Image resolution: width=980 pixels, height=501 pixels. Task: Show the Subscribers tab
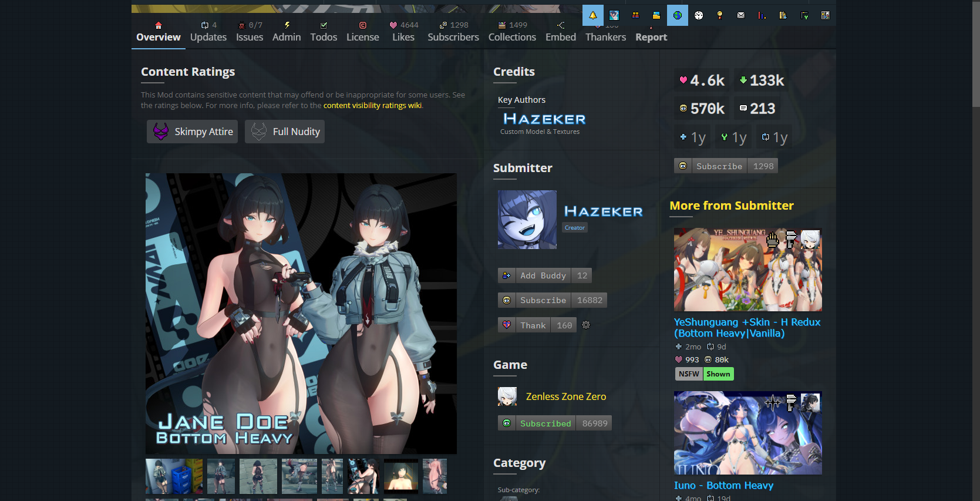click(453, 32)
